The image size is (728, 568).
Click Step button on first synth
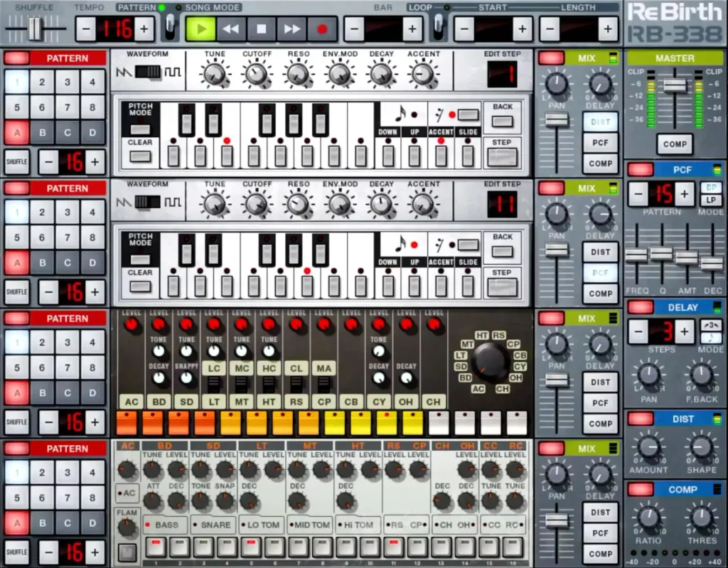coord(503,157)
